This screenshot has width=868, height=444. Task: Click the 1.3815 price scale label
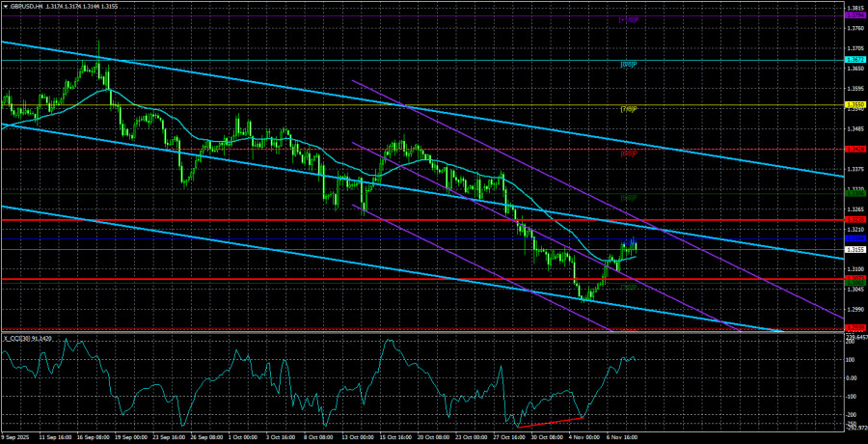(x=854, y=7)
